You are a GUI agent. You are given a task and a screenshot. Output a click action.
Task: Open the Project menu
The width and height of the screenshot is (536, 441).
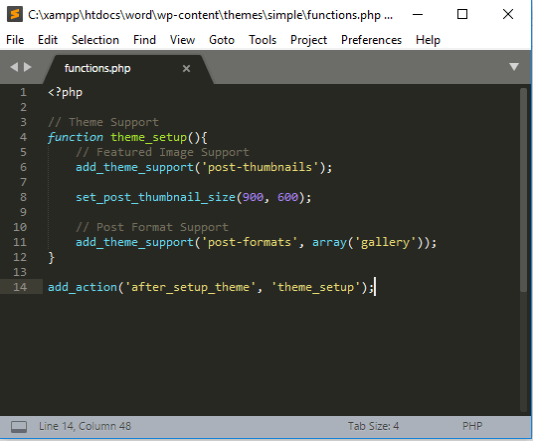coord(308,40)
